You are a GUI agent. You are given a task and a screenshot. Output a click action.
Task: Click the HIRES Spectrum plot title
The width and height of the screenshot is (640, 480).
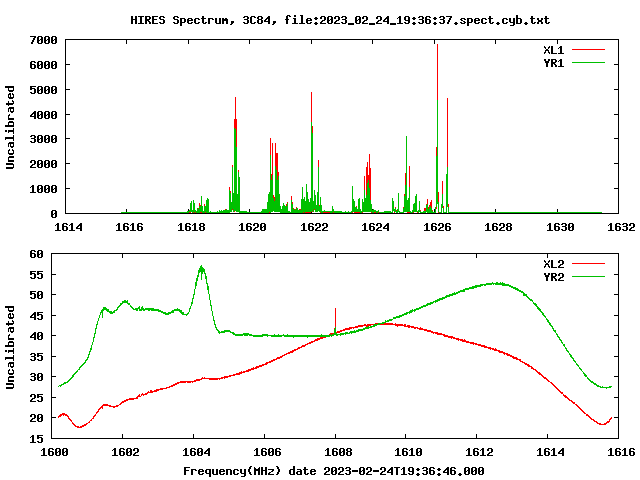coord(340,20)
